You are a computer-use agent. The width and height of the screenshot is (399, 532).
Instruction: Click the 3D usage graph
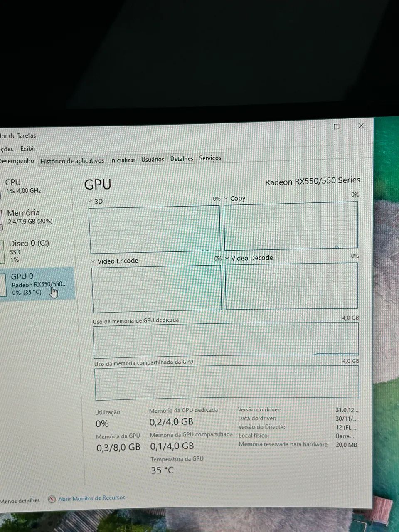[155, 229]
